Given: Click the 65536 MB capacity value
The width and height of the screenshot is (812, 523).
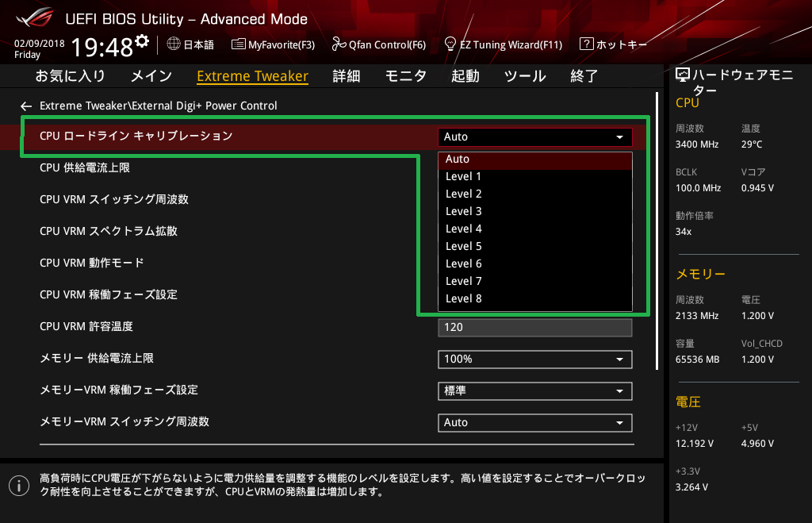Looking at the screenshot, I should (698, 360).
